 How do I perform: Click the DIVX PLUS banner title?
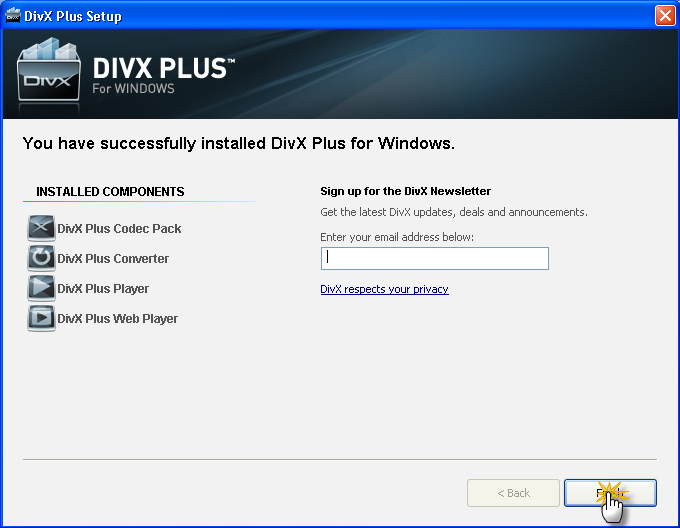(x=164, y=68)
